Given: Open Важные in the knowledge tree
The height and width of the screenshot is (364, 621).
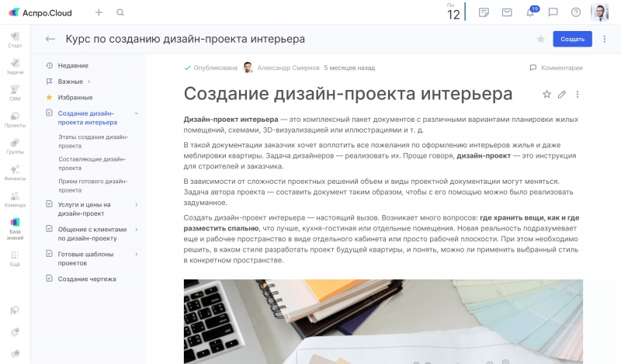Looking at the screenshot, I should click(71, 81).
